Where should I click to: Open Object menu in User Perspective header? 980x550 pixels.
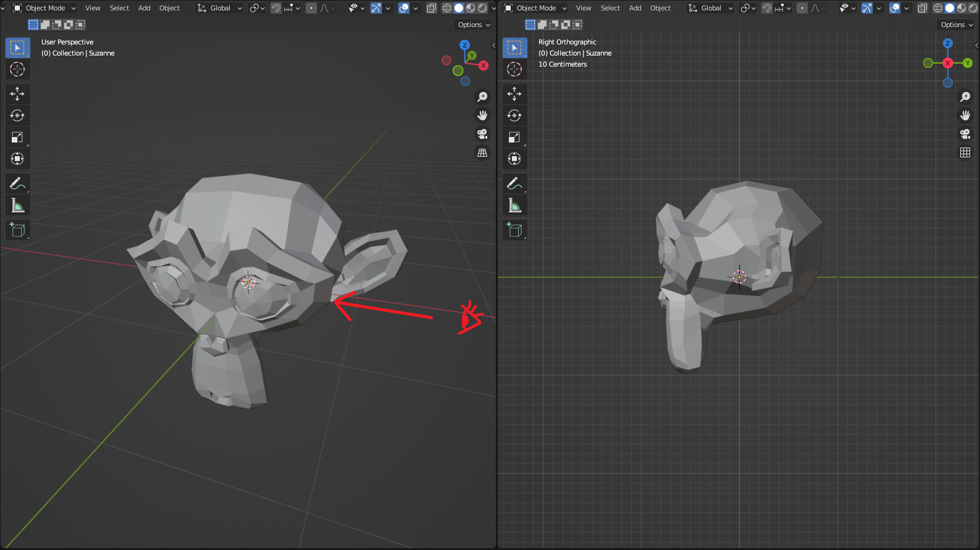(169, 8)
